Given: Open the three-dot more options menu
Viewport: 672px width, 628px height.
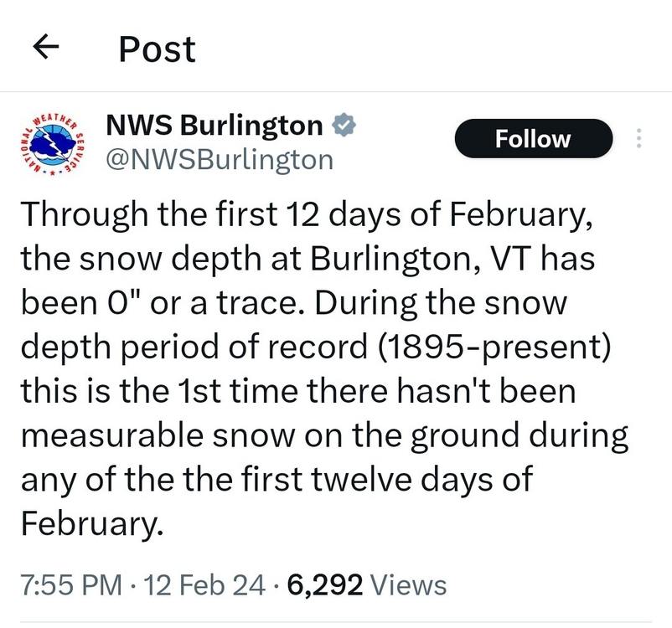Looking at the screenshot, I should point(639,139).
